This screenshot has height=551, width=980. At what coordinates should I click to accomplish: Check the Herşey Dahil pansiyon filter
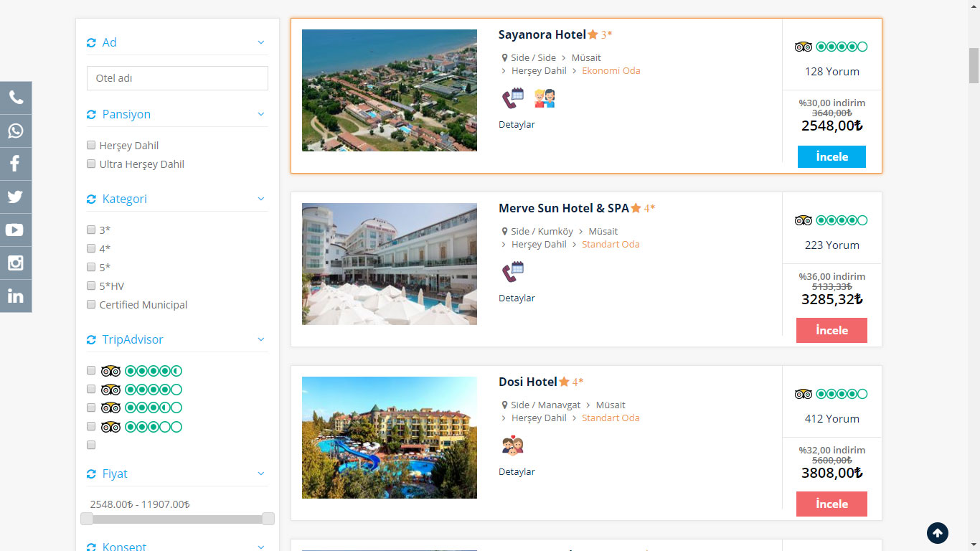point(91,145)
